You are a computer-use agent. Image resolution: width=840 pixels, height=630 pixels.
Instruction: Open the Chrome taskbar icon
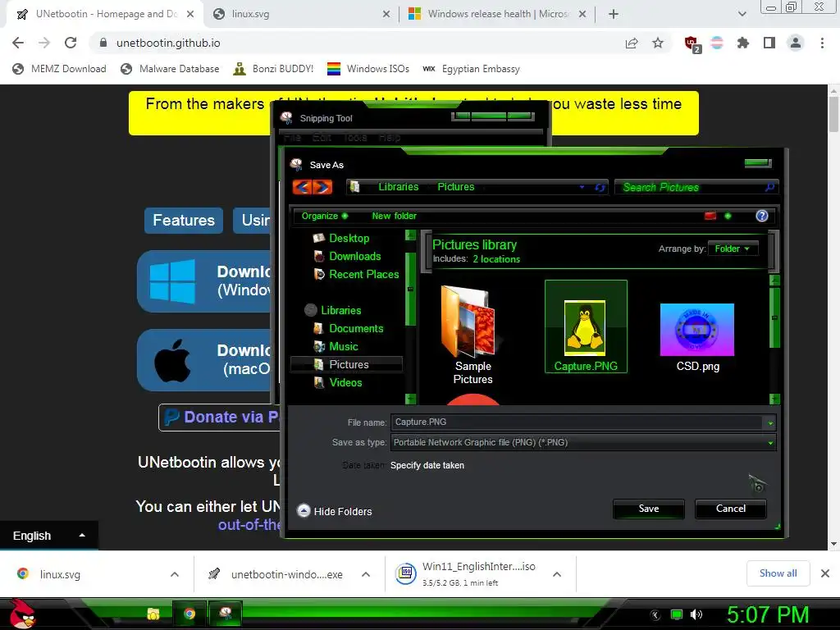click(x=189, y=614)
